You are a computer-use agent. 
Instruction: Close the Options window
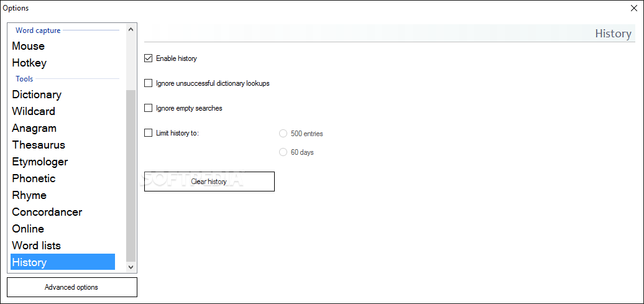[633, 8]
